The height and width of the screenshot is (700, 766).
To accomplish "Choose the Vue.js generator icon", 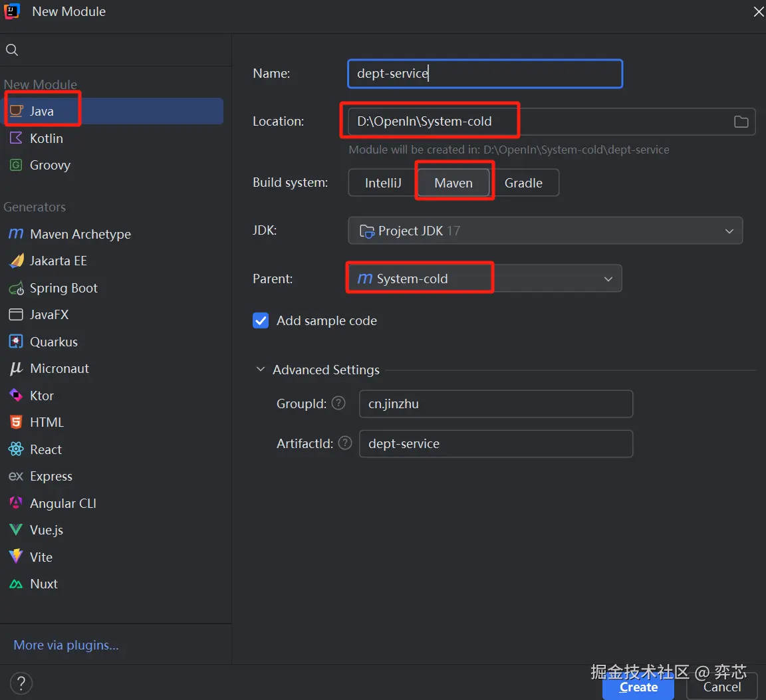I will point(16,530).
